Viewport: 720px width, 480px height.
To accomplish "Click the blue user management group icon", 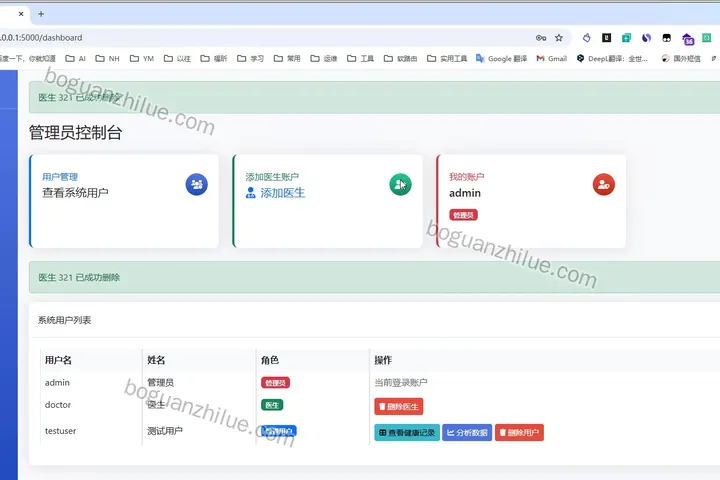I will pyautogui.click(x=197, y=184).
